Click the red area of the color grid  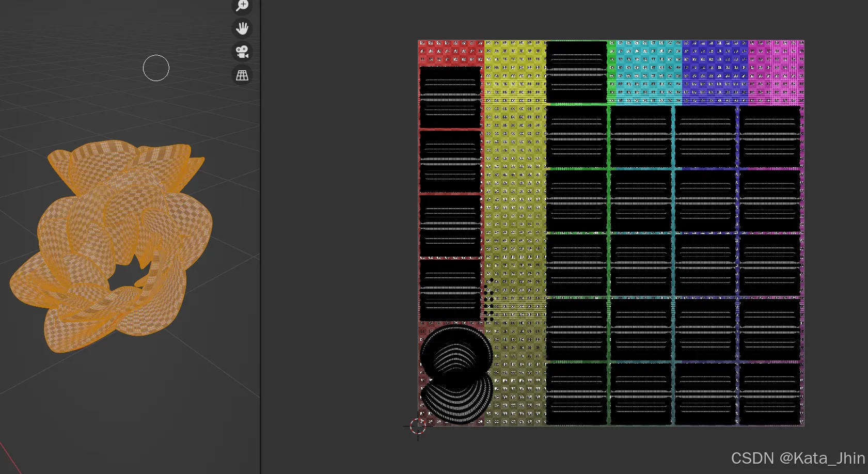point(449,52)
